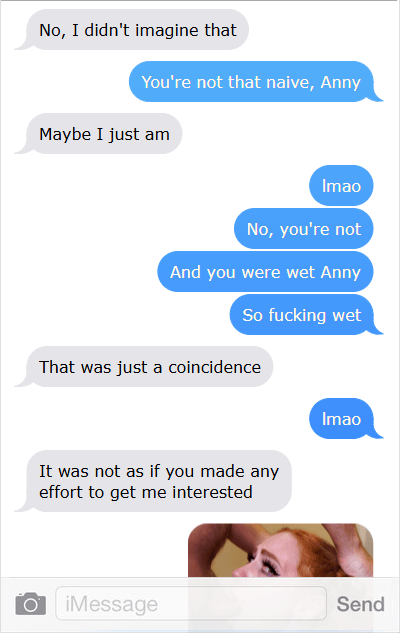Open the partially visible photo attachment
The height and width of the screenshot is (633, 400).
click(281, 550)
